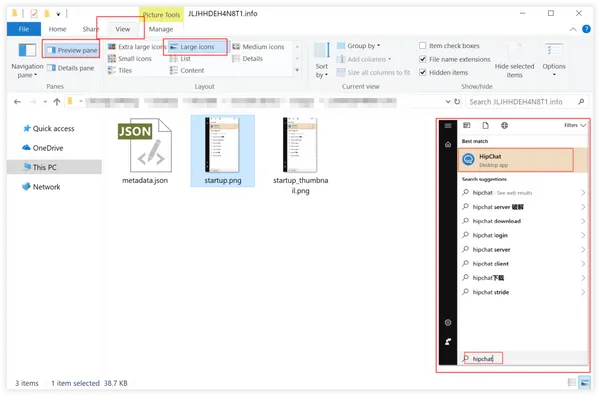Enable Item check boxes
The image size is (600, 396).
tap(449, 46)
